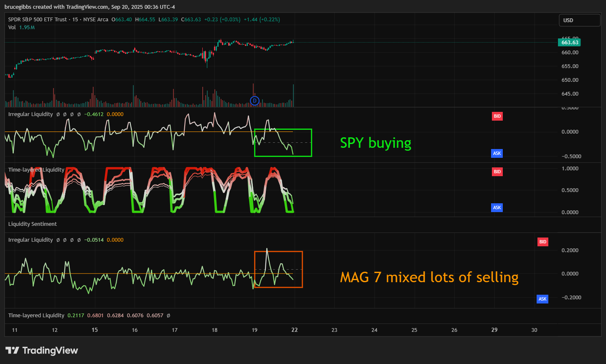Click the Vol 1.95M volume label

click(21, 27)
